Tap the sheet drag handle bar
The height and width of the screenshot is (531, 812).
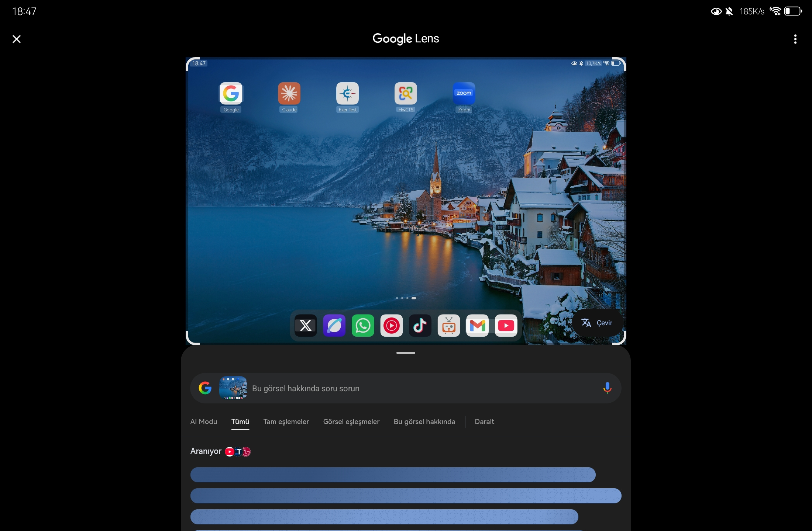point(406,353)
